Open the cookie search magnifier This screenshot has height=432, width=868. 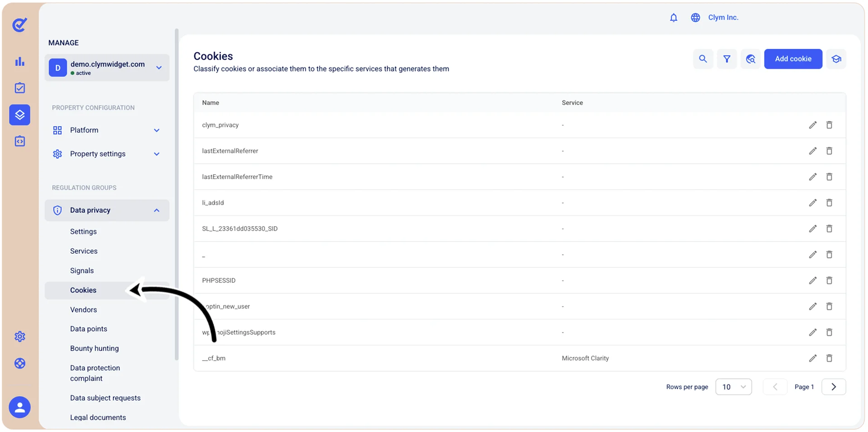(x=703, y=59)
